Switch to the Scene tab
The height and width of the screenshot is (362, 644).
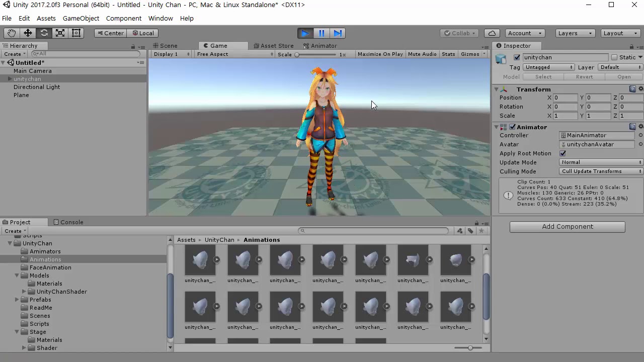(x=165, y=46)
